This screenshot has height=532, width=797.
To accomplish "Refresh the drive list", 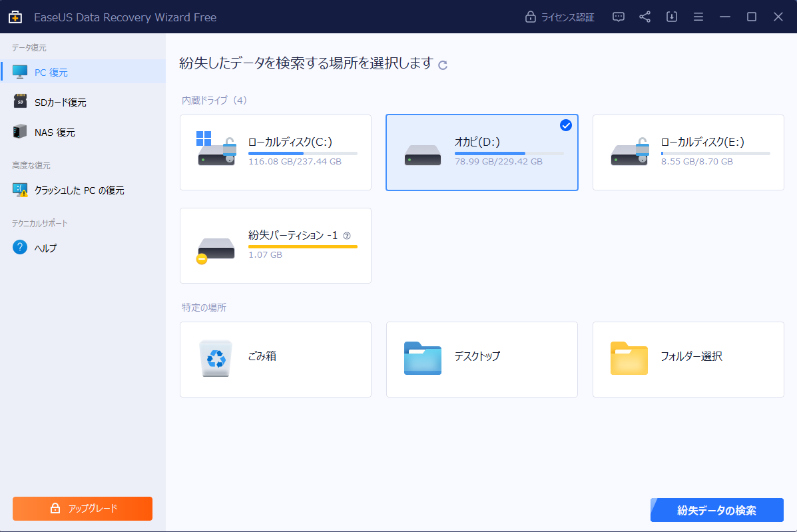I will (x=443, y=64).
